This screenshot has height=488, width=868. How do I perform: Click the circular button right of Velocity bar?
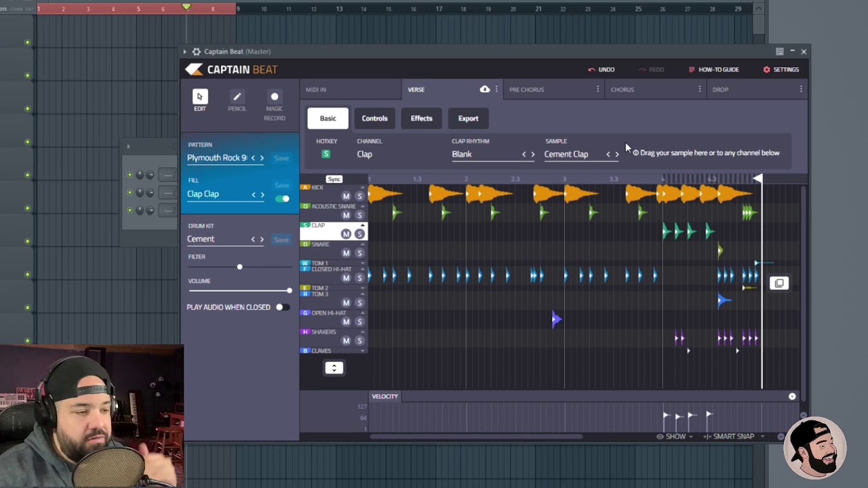(x=792, y=396)
